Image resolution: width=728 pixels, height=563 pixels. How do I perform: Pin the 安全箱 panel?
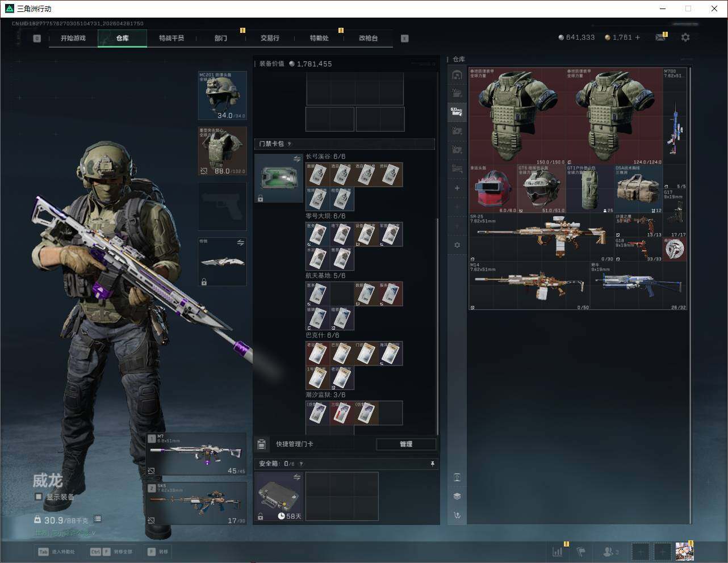point(433,464)
